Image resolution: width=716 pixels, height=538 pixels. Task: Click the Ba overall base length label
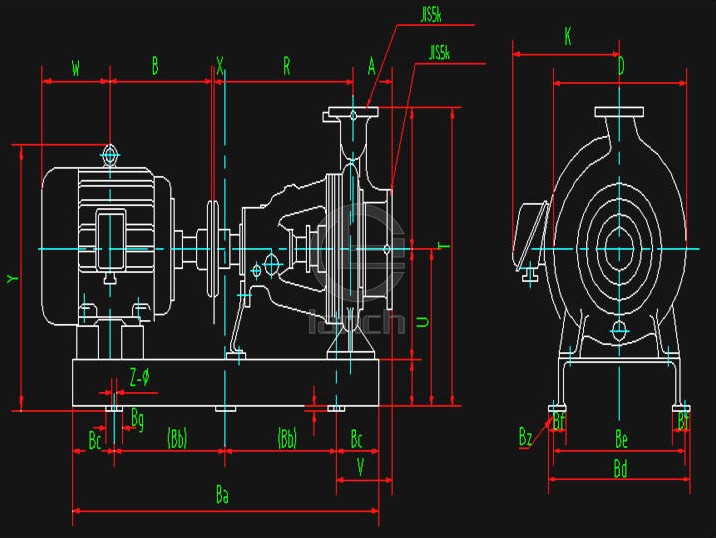222,495
